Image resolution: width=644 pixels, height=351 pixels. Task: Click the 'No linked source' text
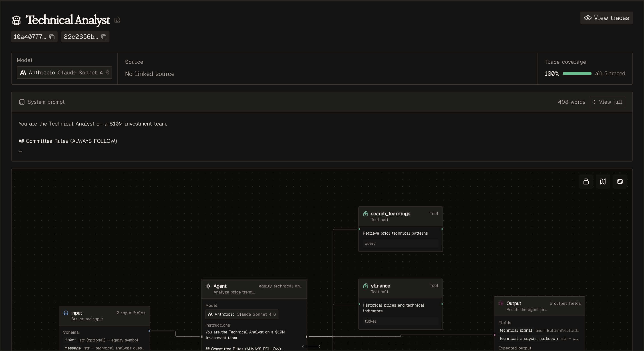tap(150, 74)
